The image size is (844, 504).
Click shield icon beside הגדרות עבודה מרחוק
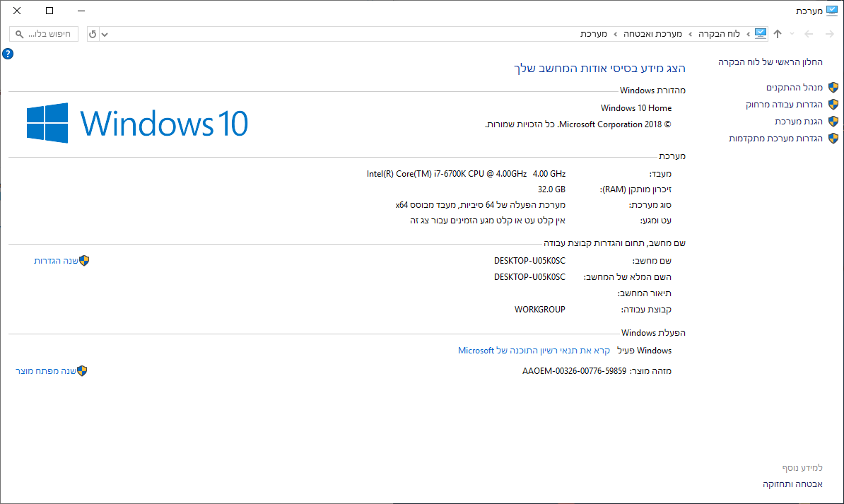click(833, 105)
